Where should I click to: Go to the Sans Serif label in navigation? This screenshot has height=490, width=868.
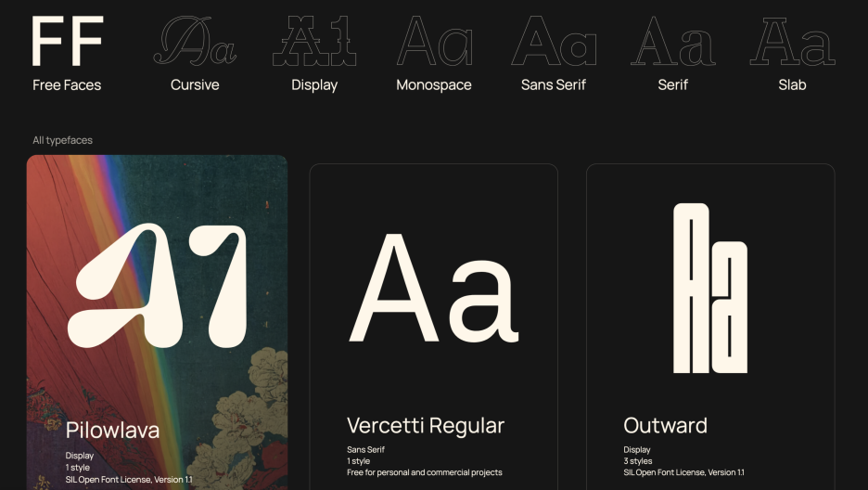click(554, 84)
